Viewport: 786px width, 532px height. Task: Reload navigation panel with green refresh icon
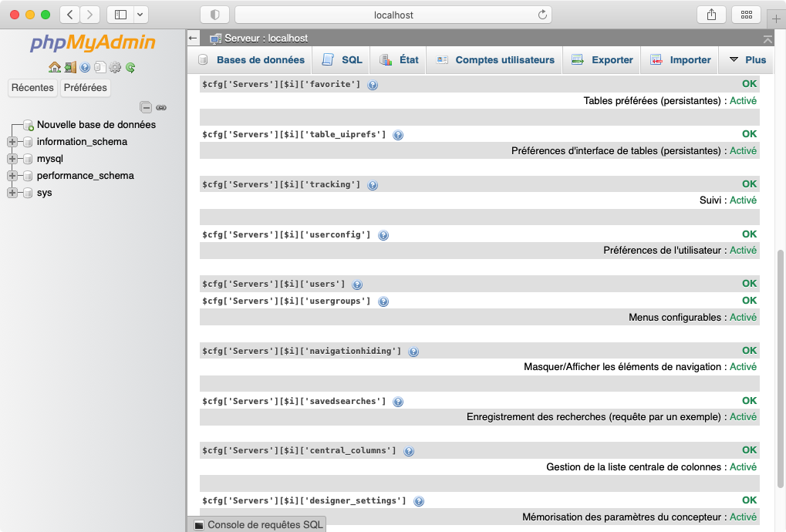[x=130, y=68]
